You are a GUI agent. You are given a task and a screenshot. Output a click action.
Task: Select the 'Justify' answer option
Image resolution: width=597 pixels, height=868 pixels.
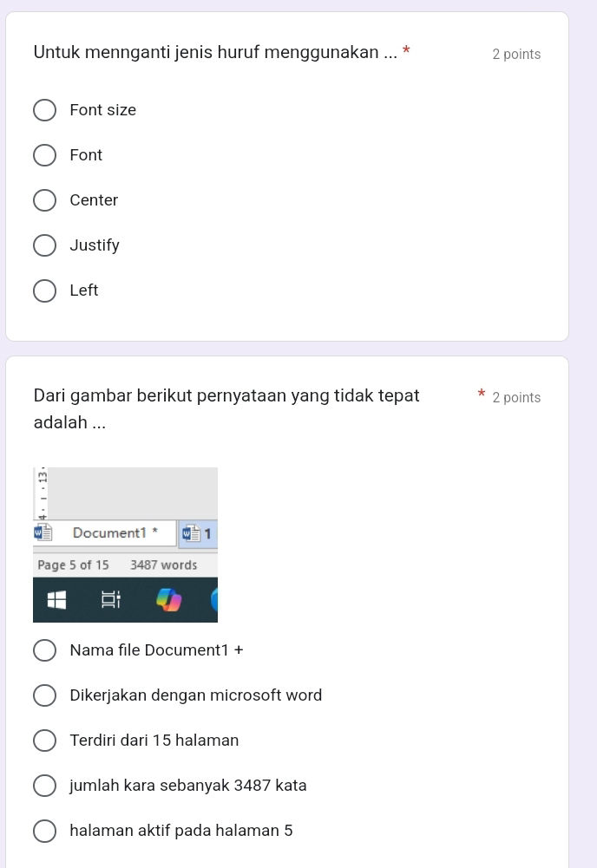45,245
